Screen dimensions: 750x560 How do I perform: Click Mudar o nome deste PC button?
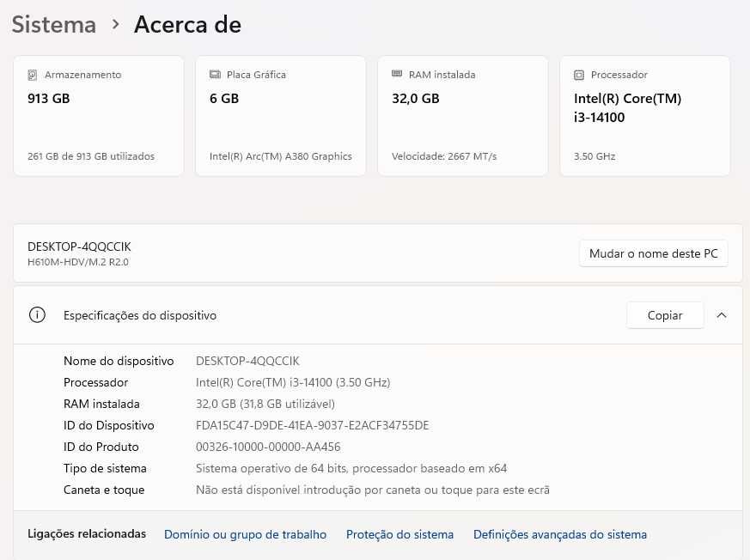click(654, 253)
